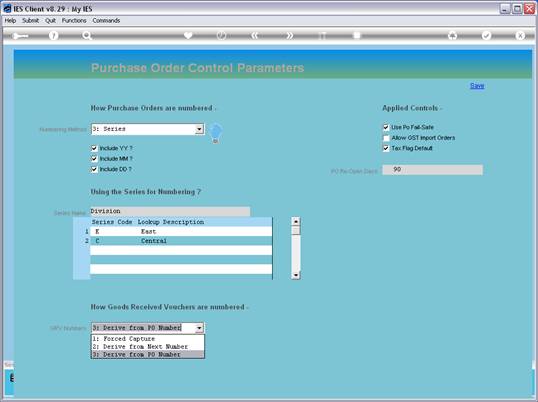Image resolution: width=538 pixels, height=402 pixels.
Task: Click down arrow of series list scrollbar
Action: click(x=296, y=275)
